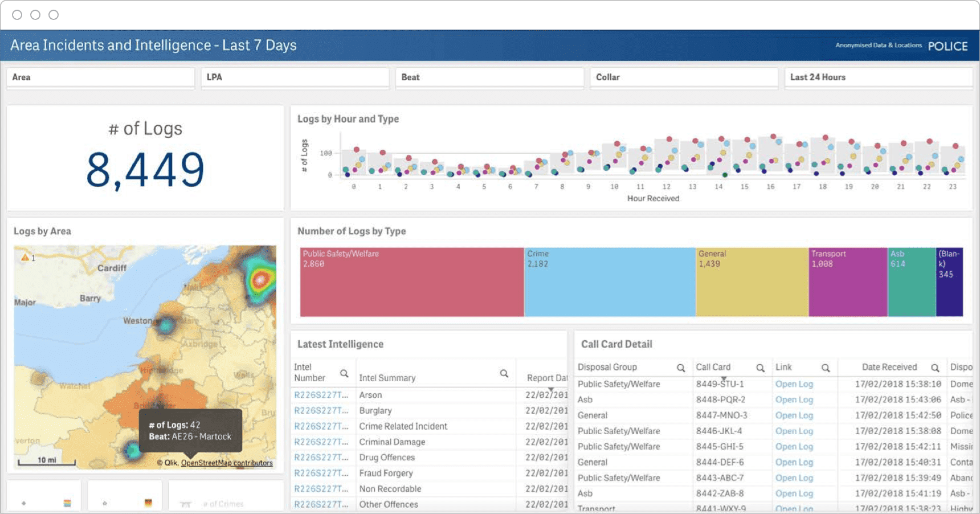Open intel link for Criminal Damage row
Viewport: 980px width, 514px height.
(321, 442)
